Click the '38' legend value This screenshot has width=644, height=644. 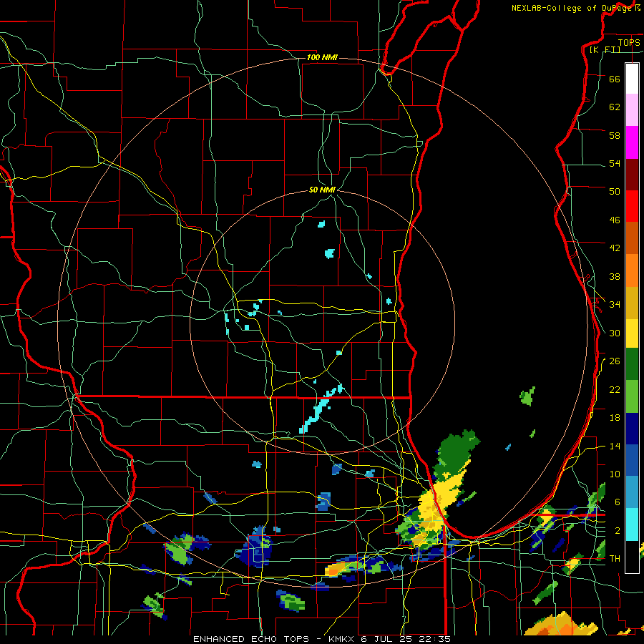click(615, 277)
